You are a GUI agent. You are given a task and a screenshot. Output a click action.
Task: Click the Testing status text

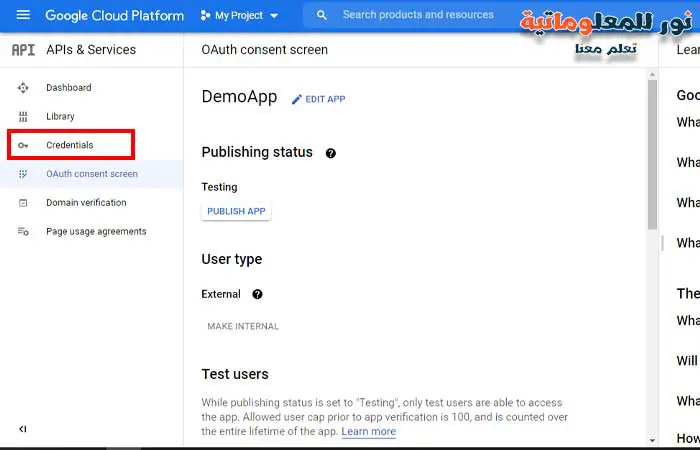coord(219,187)
